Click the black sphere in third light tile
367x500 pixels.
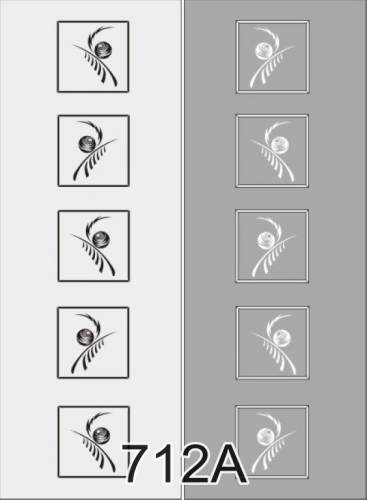[101, 240]
